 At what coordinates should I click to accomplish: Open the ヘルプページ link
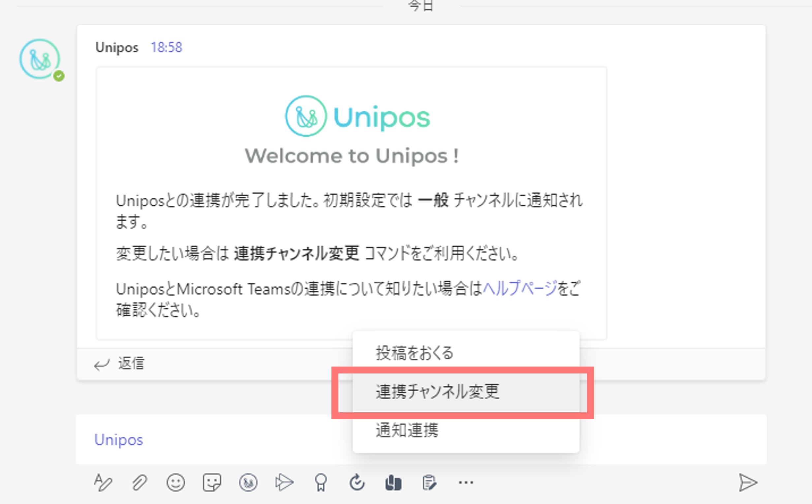coord(520,288)
